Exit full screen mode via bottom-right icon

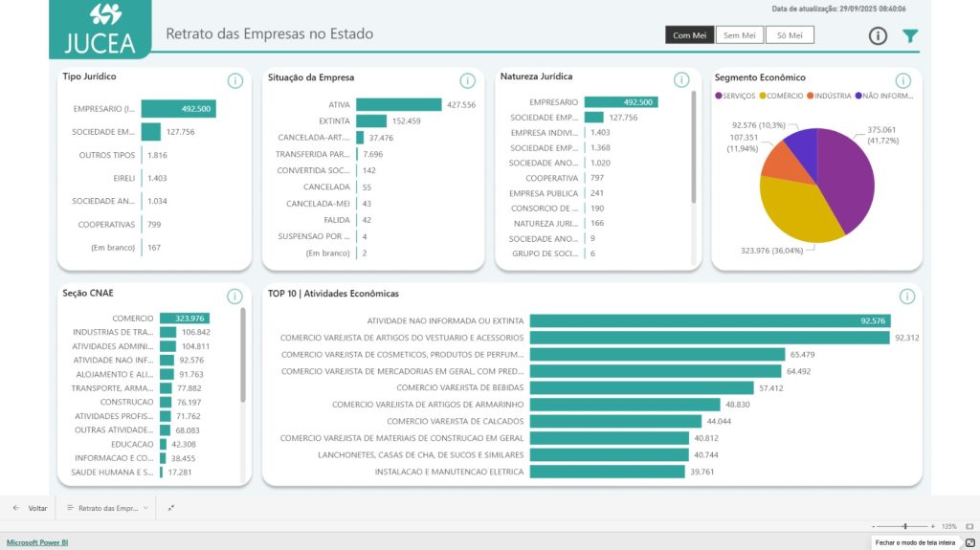(969, 542)
